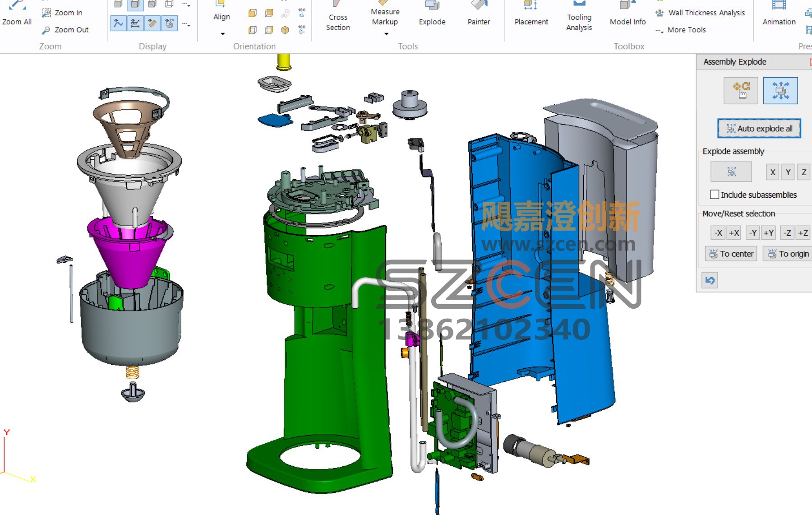
Task: Select auto explode mode icon in panel
Action: click(780, 90)
